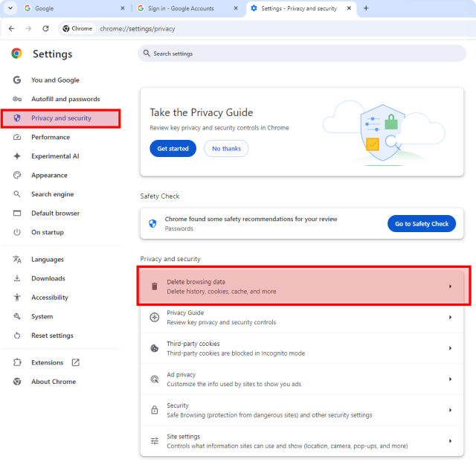Expand Delete browsing data with its arrow
This screenshot has height=465, width=476.
[x=450, y=286]
